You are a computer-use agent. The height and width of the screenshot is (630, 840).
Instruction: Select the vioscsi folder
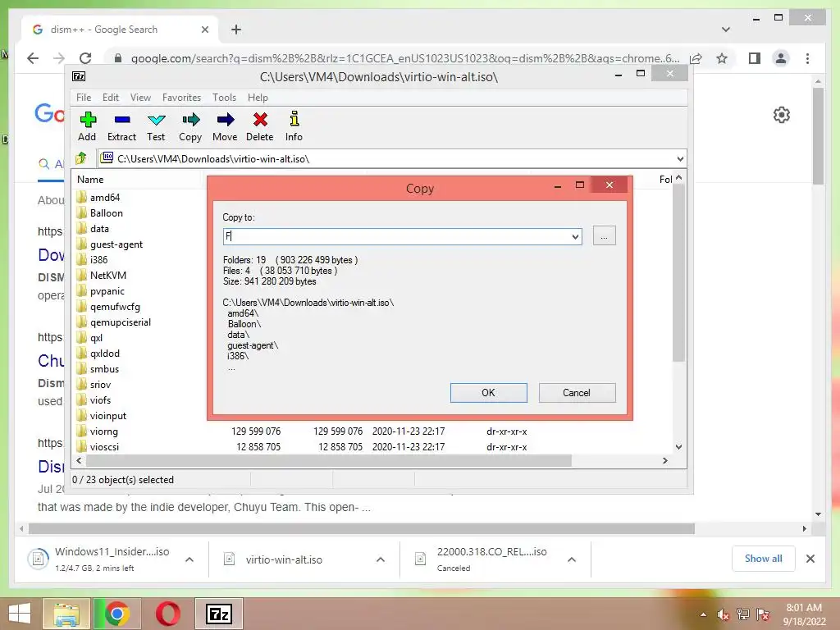104,447
